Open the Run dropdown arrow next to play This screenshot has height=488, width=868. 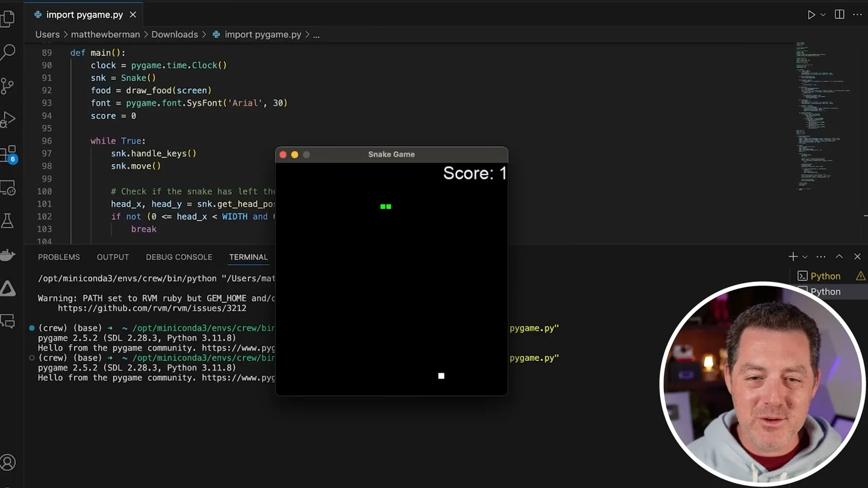[x=823, y=15]
